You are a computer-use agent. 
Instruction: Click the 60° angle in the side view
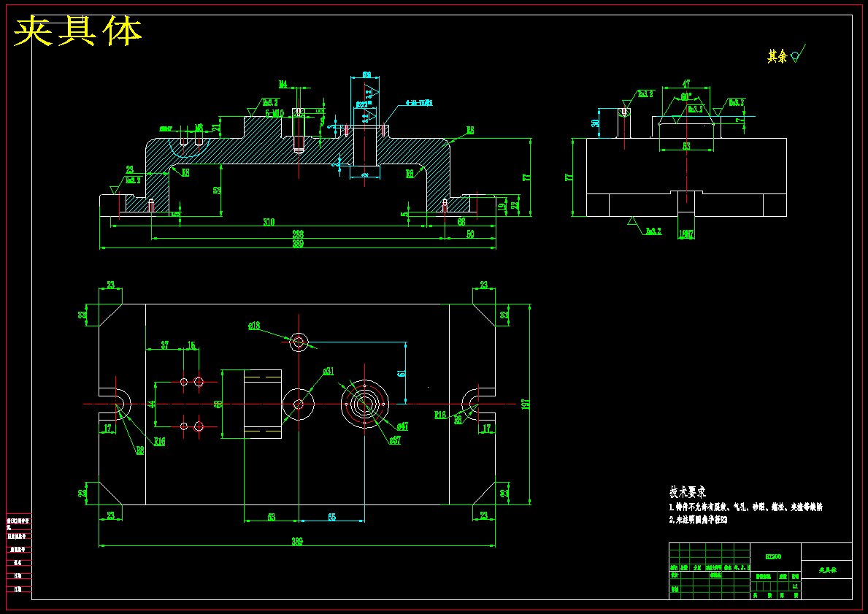coord(686,96)
